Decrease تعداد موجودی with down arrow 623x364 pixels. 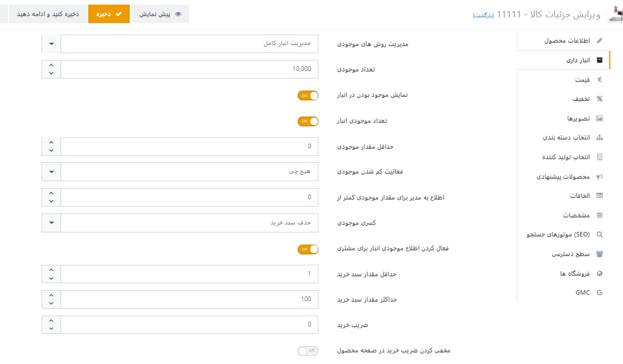click(x=51, y=73)
